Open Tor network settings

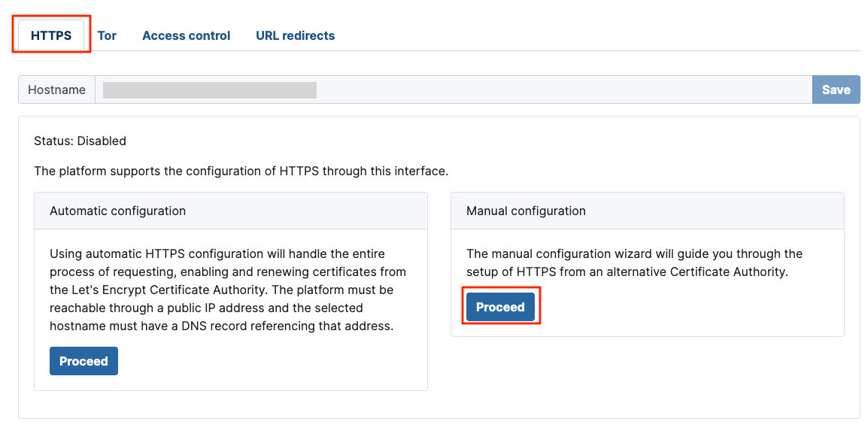point(107,35)
